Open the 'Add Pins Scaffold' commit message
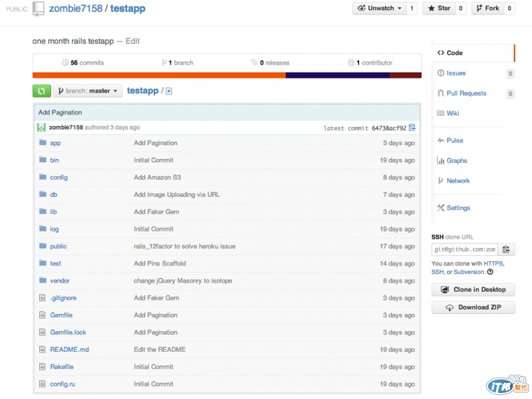 point(160,263)
